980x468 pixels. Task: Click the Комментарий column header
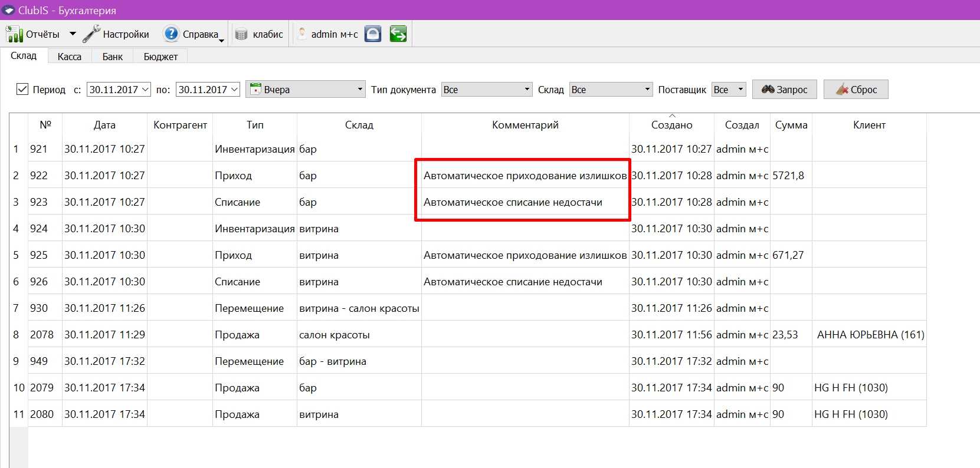coord(525,125)
